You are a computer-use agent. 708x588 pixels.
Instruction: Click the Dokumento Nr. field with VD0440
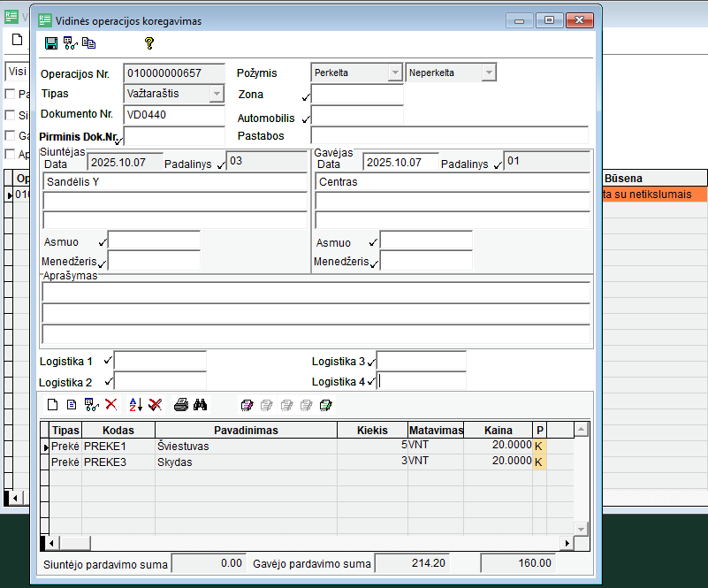tap(174, 115)
